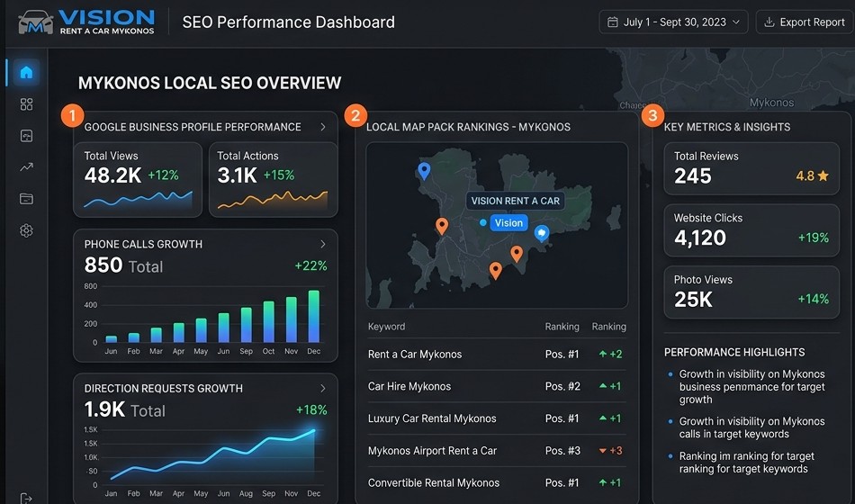This screenshot has width=855, height=504.
Task: Open the date range dropdown July 1 - Sept 30, 2023
Action: point(673,22)
